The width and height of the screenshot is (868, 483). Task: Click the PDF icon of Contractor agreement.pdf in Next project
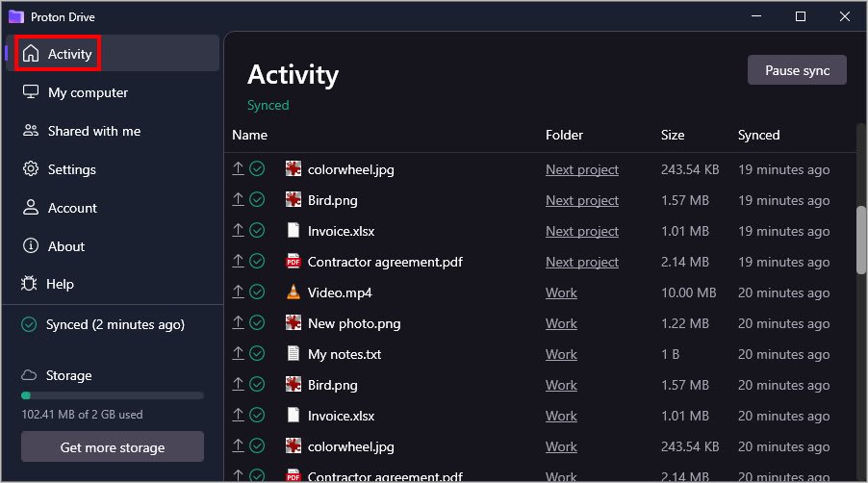(293, 261)
